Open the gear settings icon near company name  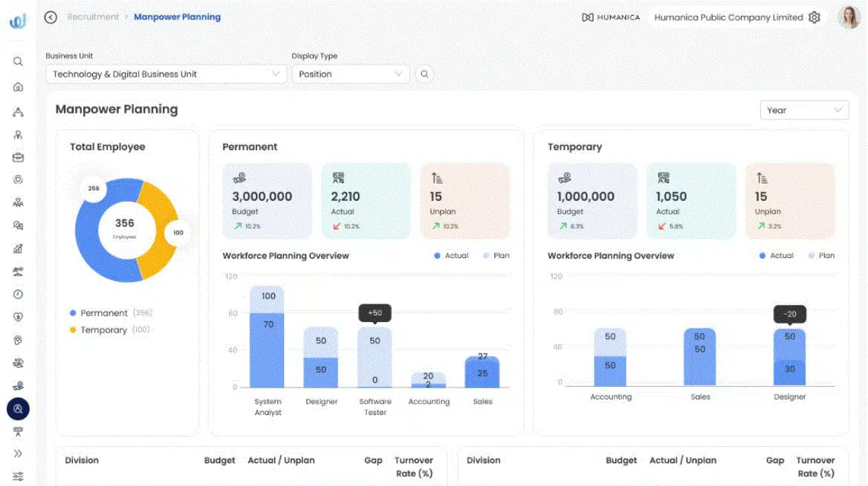tap(814, 17)
